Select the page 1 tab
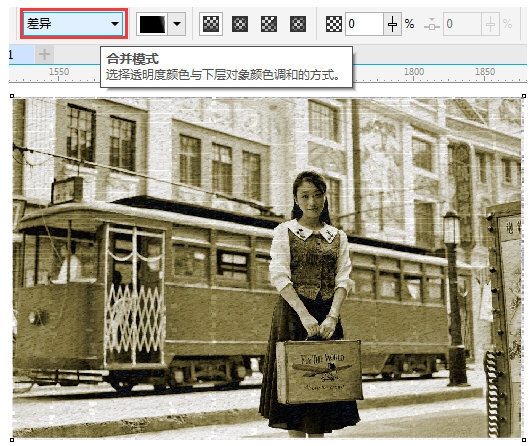 [x=21, y=54]
